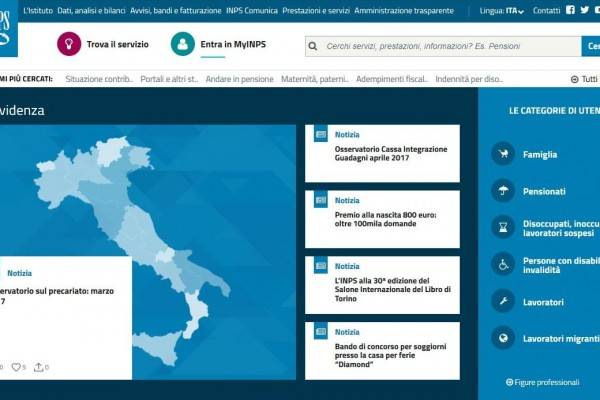Select Indennità per diso.. topic

[x=469, y=79]
